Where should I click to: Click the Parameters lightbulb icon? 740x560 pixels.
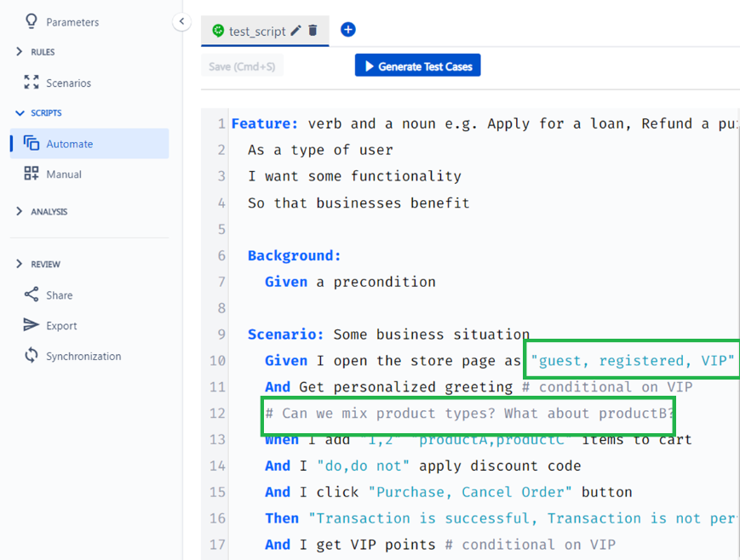(32, 21)
